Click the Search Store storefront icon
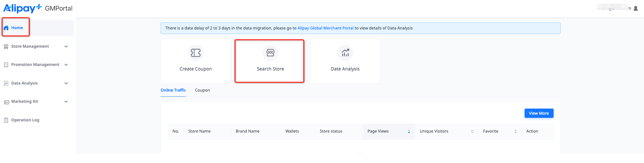 (270, 53)
